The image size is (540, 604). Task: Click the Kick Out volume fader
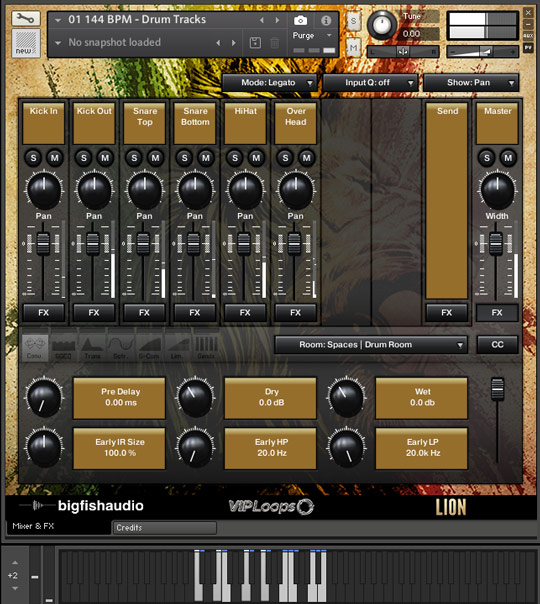point(93,244)
